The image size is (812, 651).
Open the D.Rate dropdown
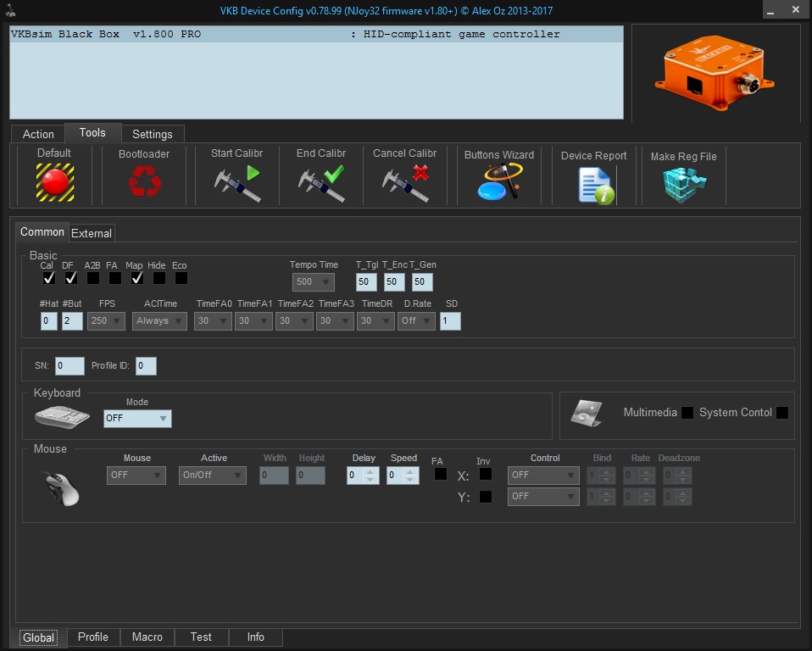416,321
